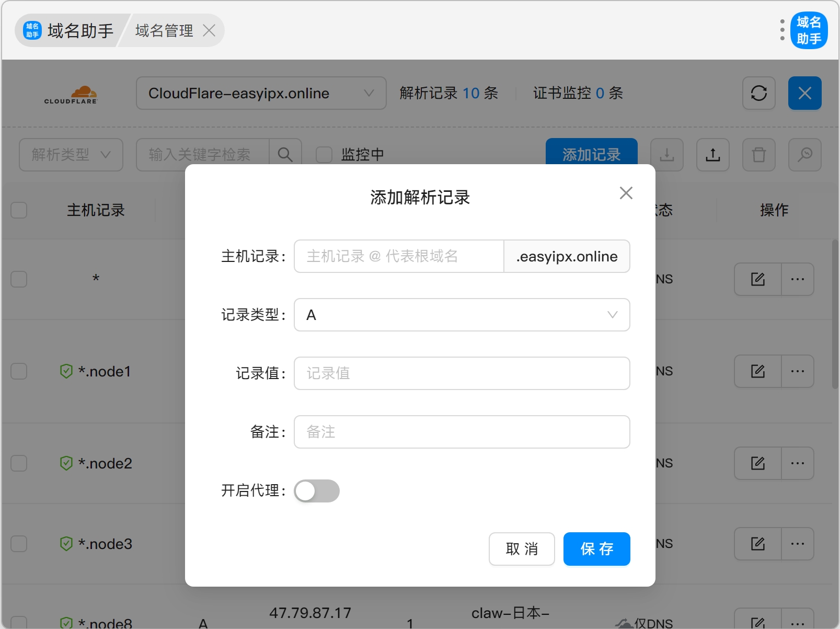
Task: Switch to the 域名管理 tab
Action: point(164,30)
